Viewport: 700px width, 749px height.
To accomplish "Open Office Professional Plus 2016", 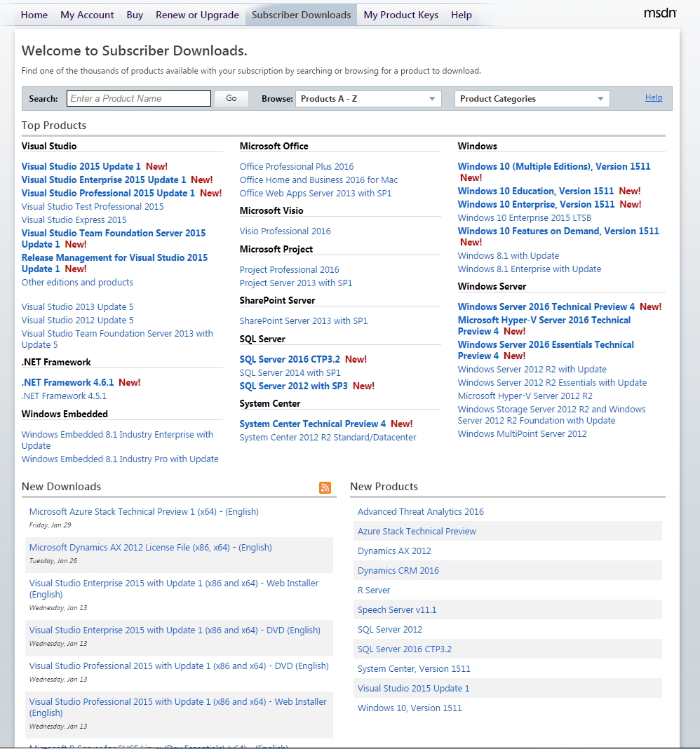I will [296, 167].
